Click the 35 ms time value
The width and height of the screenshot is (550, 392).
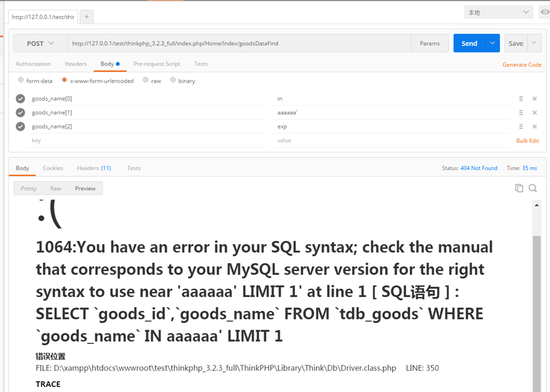[x=530, y=168]
